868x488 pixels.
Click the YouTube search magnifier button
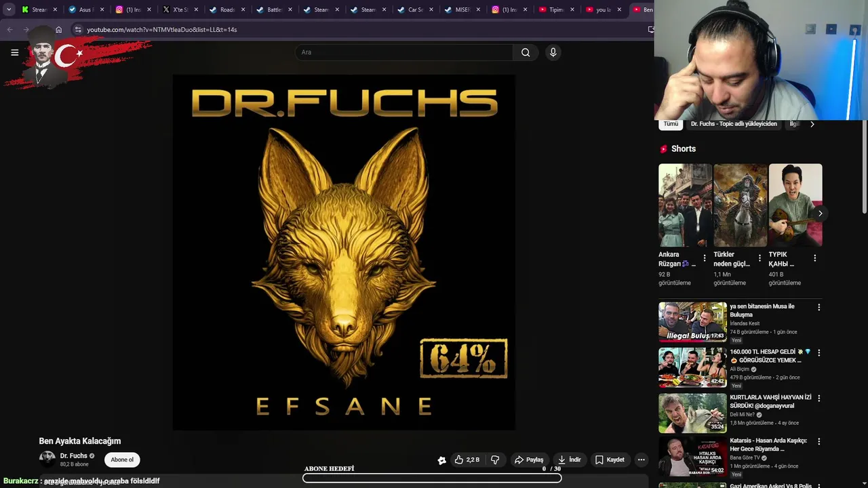[x=526, y=52]
